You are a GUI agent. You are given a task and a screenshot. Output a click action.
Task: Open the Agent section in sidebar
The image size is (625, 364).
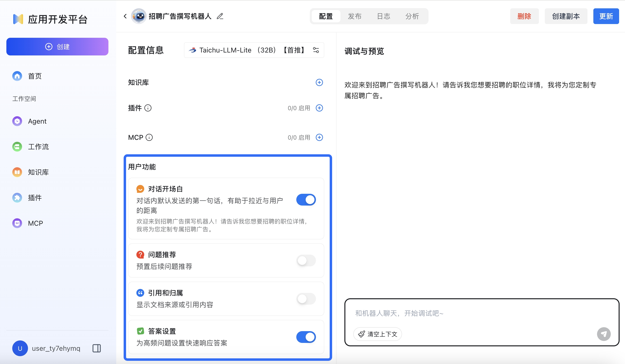[x=37, y=121]
